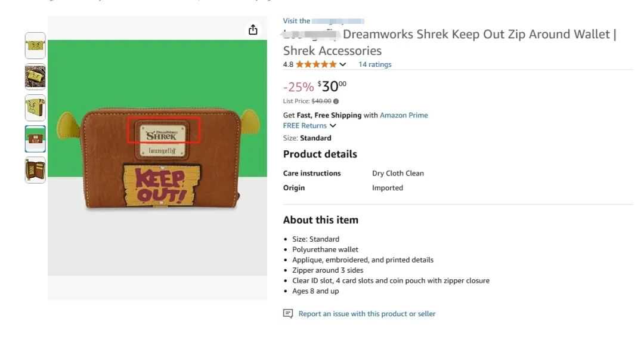Select the second thumbnail with the lifestyle photo

(x=35, y=76)
